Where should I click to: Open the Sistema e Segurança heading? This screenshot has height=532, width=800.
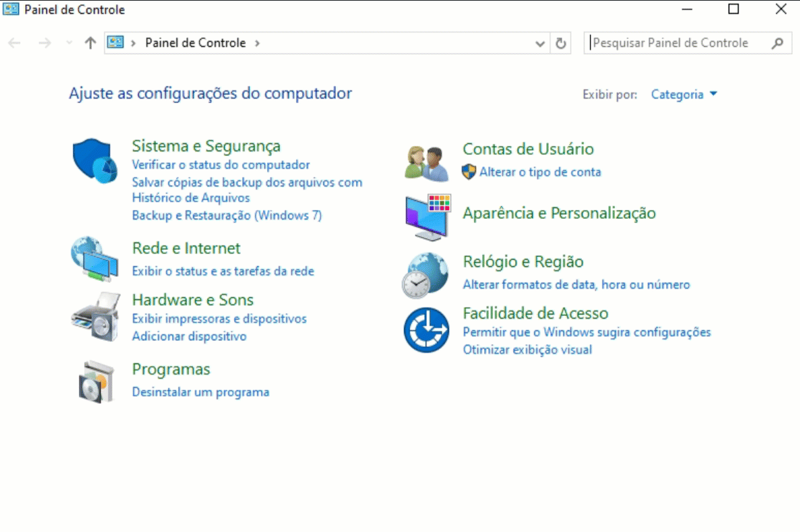(206, 145)
